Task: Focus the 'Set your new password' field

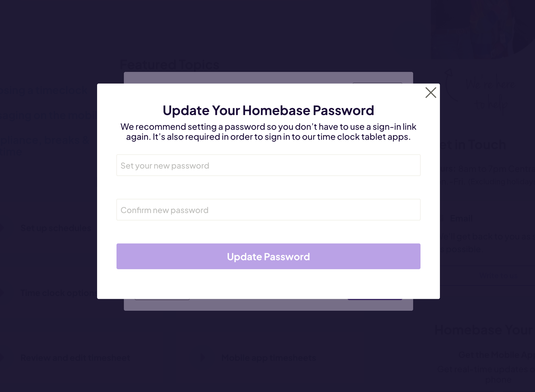Action: click(x=268, y=165)
